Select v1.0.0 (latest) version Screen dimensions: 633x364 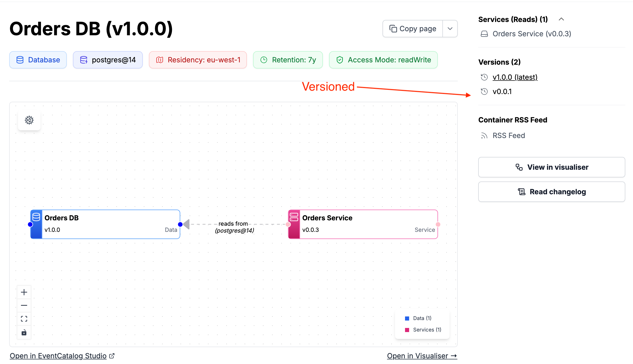(x=515, y=77)
